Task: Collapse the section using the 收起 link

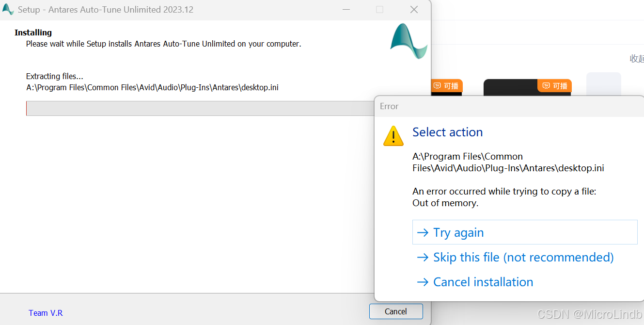Action: [637, 58]
